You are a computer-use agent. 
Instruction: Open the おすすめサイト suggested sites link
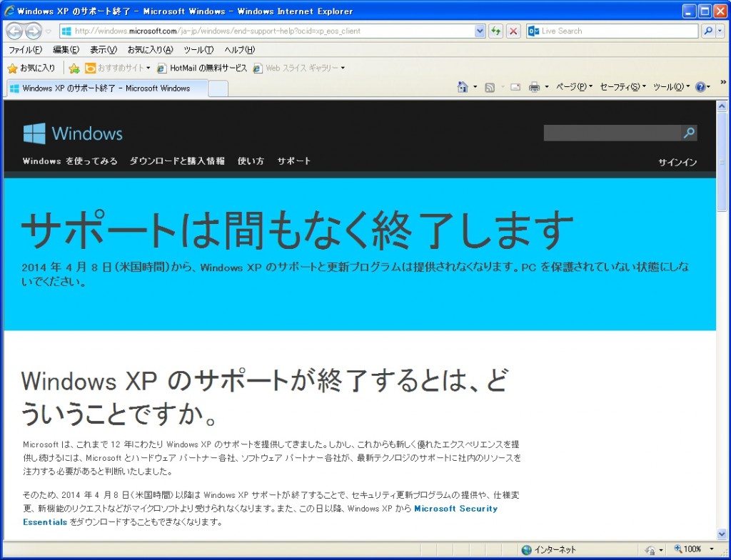pos(117,68)
